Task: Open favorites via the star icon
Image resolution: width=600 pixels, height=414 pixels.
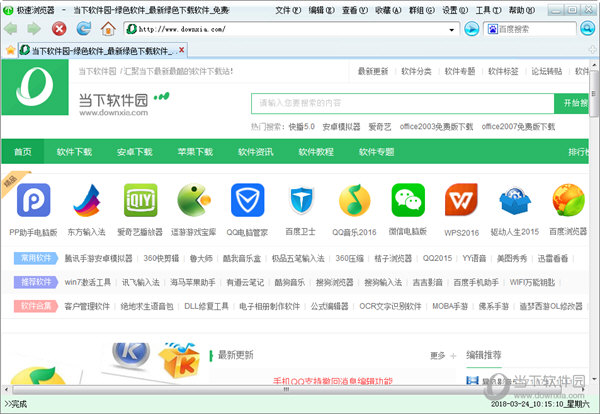Action: pos(10,50)
